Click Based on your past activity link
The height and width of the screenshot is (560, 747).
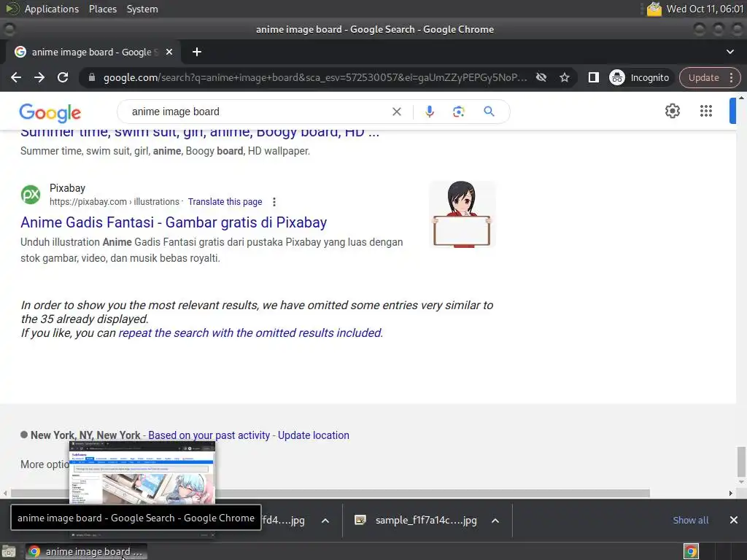pos(209,435)
